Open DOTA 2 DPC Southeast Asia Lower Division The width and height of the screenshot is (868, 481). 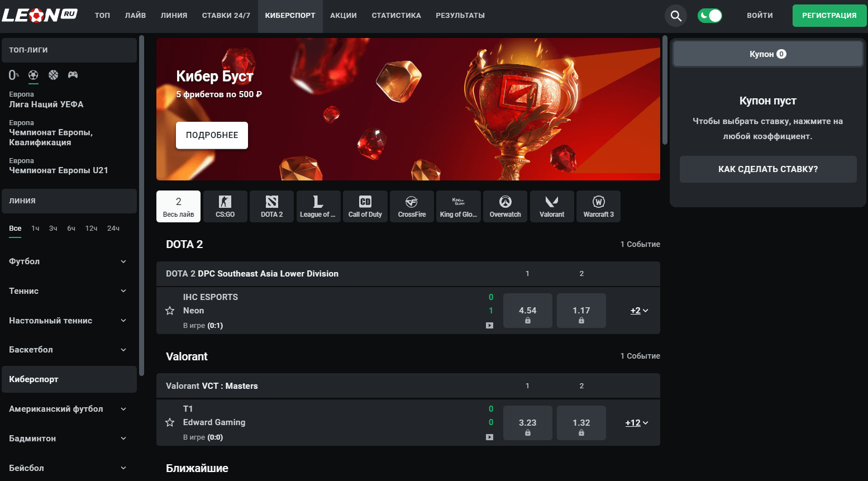tap(252, 274)
